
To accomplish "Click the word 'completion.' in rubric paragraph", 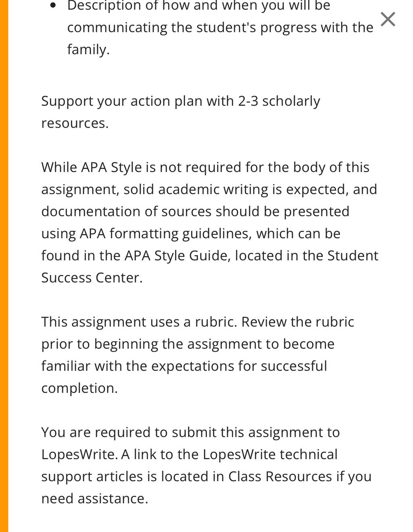I will pyautogui.click(x=79, y=388).
